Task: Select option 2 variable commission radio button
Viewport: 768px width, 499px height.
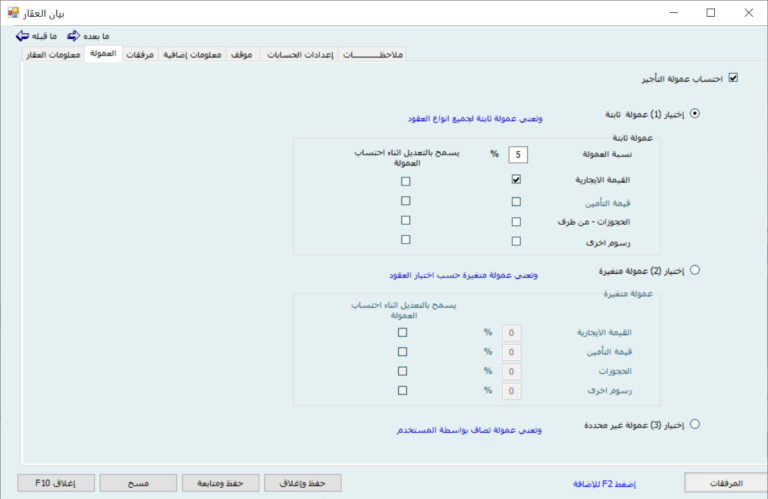Action: [x=695, y=270]
